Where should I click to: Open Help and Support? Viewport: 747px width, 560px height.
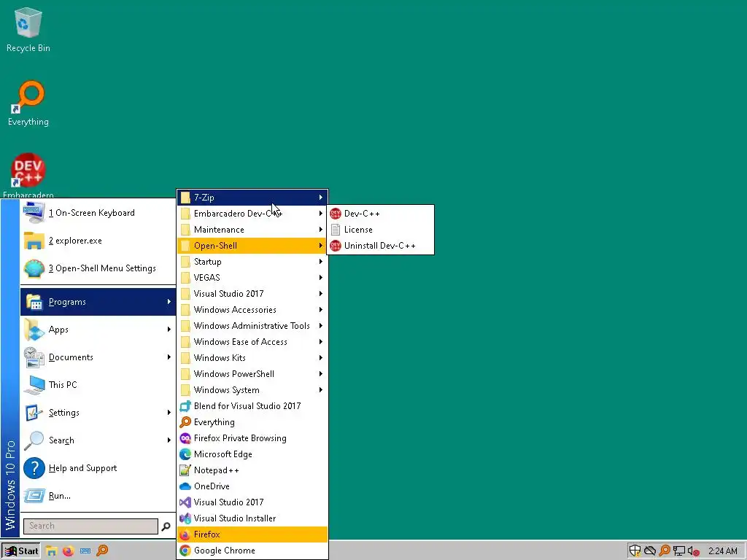pos(98,468)
